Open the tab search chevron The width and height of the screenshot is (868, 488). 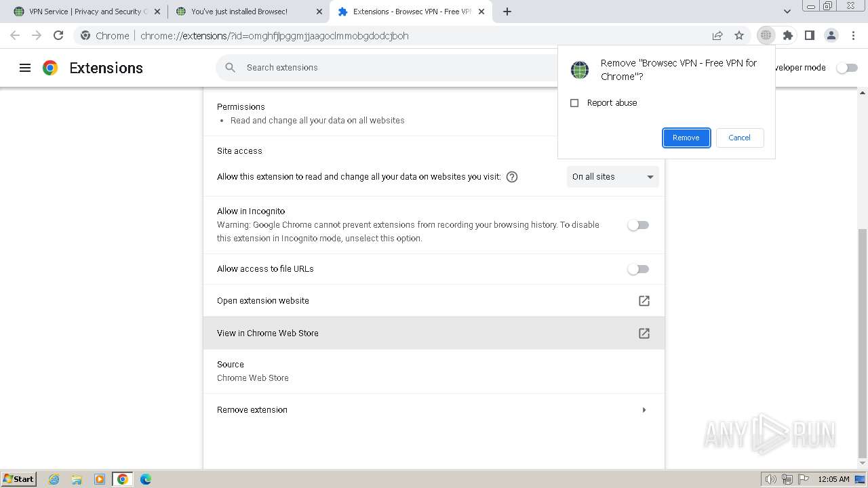coord(787,12)
